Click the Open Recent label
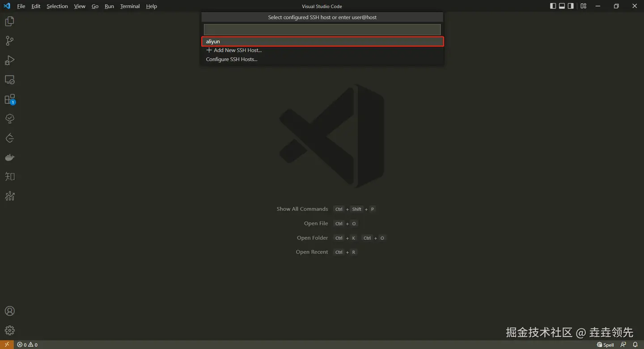 (312, 252)
